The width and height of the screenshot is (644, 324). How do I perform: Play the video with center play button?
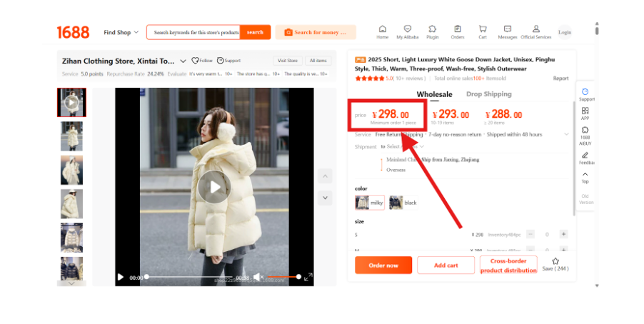pyautogui.click(x=214, y=187)
